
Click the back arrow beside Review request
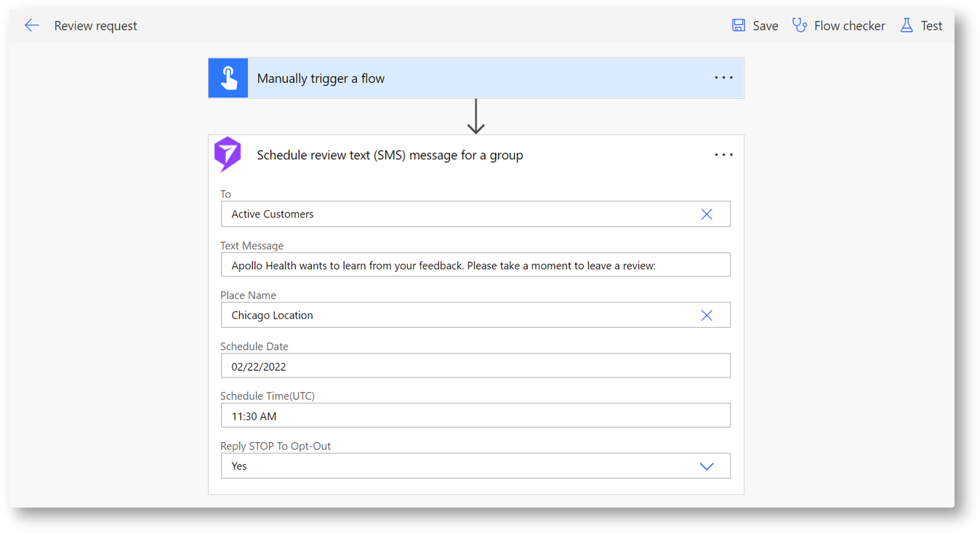click(31, 25)
